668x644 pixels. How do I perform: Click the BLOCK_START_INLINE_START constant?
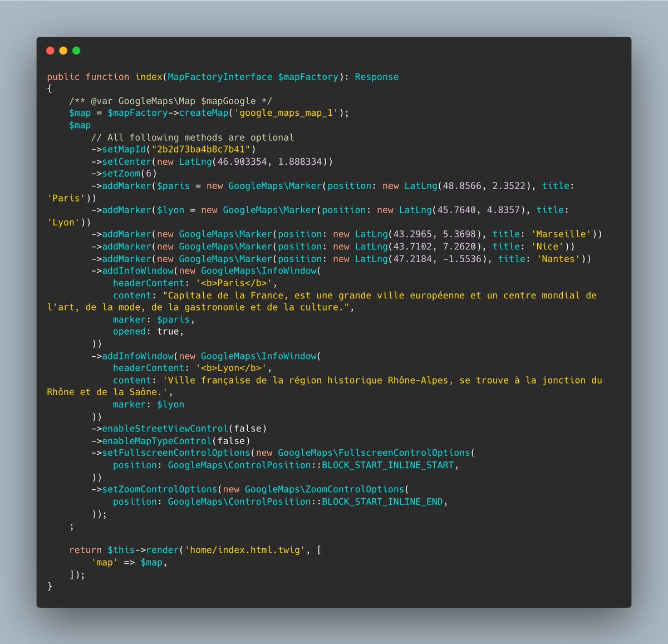[388, 465]
